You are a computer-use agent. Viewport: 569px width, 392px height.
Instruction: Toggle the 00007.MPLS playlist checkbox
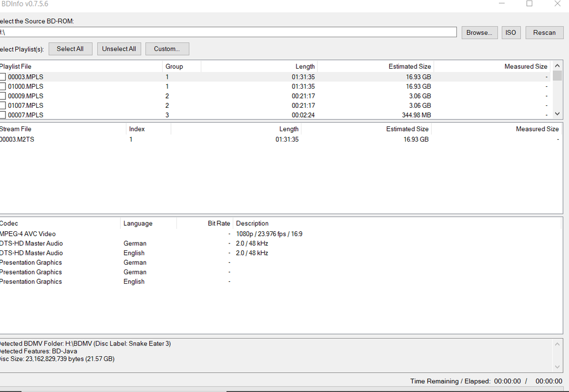tap(2, 115)
